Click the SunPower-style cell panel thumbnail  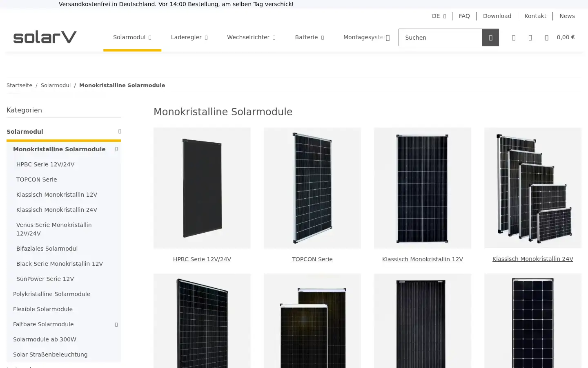[x=533, y=321]
